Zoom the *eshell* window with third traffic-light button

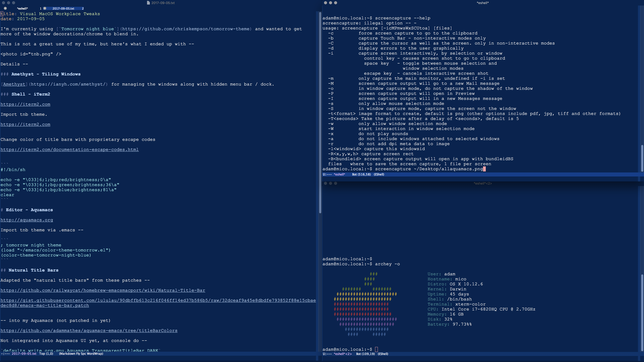click(x=335, y=3)
